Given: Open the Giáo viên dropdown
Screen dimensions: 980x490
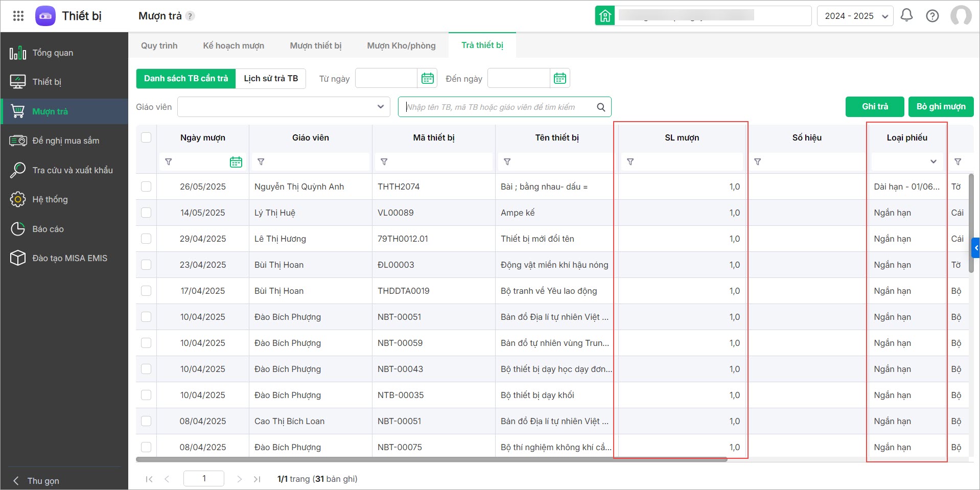Looking at the screenshot, I should [283, 107].
